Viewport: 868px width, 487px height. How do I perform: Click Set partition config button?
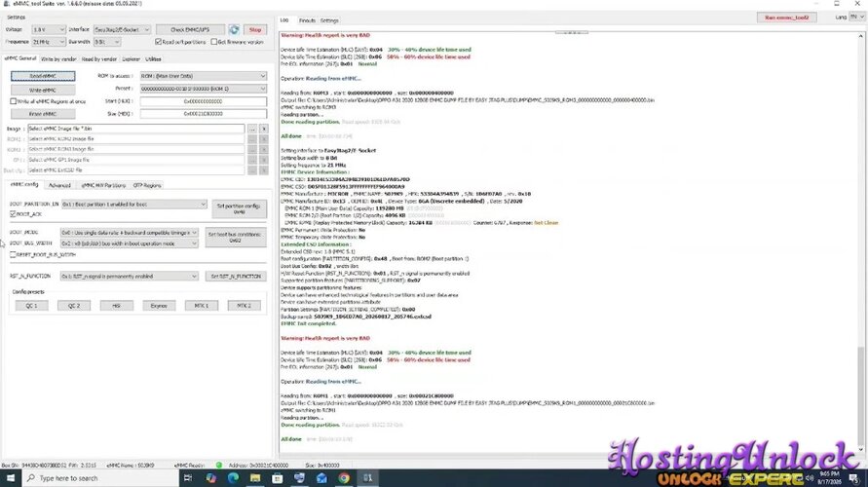(239, 208)
